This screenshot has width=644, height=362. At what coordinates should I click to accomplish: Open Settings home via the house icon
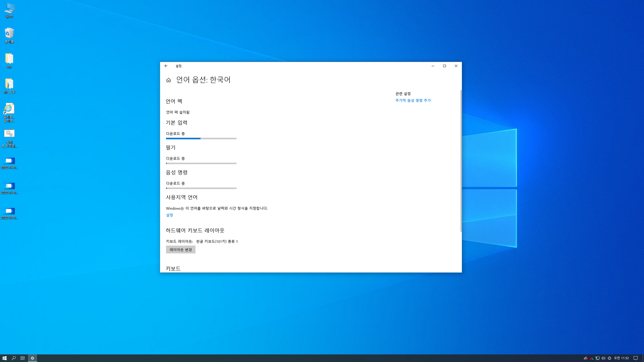pyautogui.click(x=169, y=80)
